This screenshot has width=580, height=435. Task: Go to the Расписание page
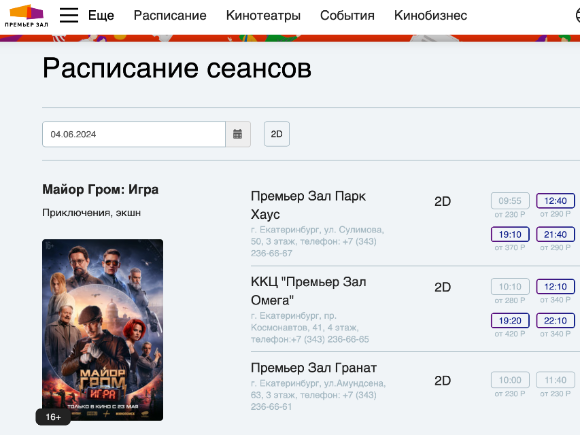(x=170, y=15)
